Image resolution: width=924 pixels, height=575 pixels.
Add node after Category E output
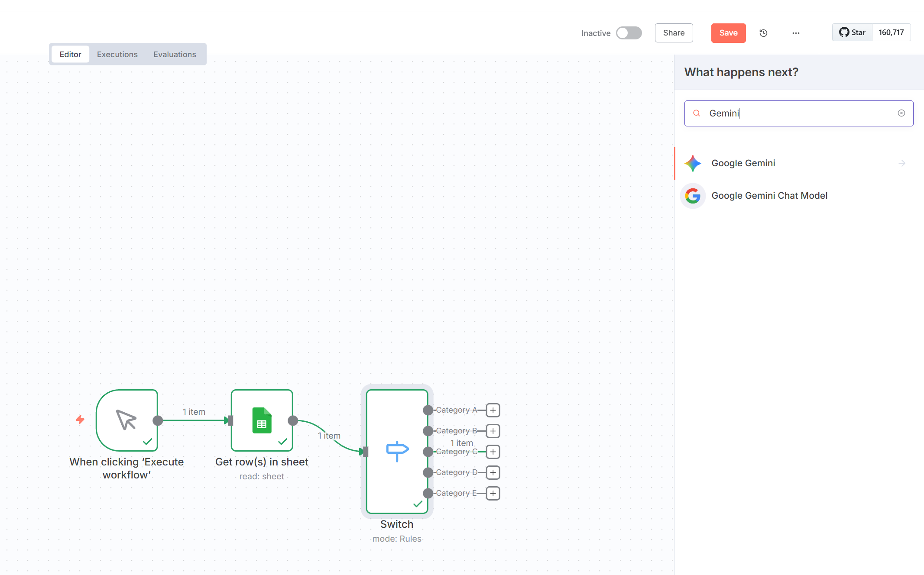(x=493, y=493)
